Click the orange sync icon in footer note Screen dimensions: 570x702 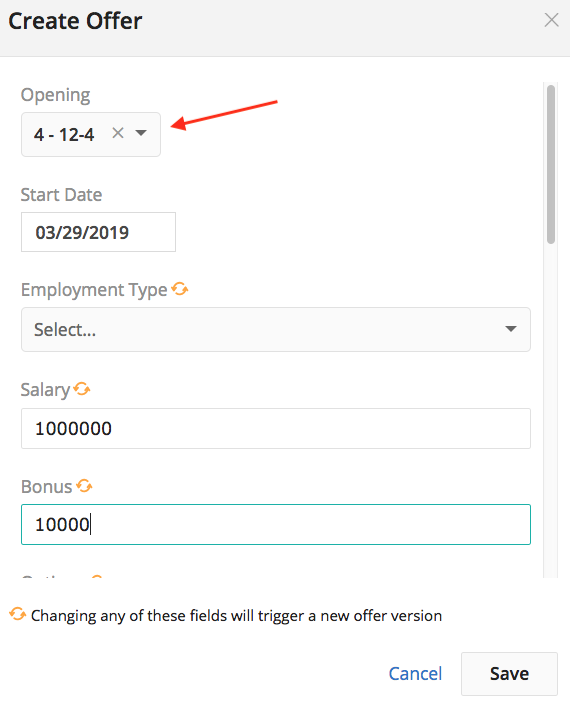pos(17,614)
